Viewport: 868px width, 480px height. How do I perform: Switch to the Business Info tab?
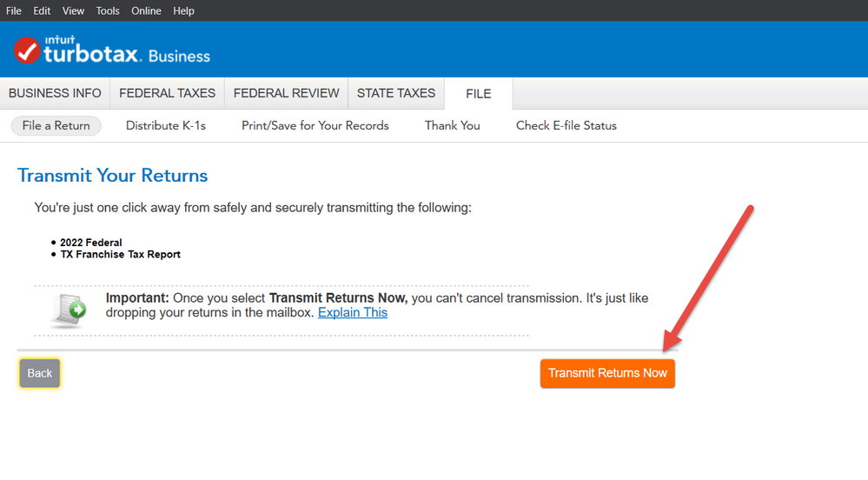[55, 93]
